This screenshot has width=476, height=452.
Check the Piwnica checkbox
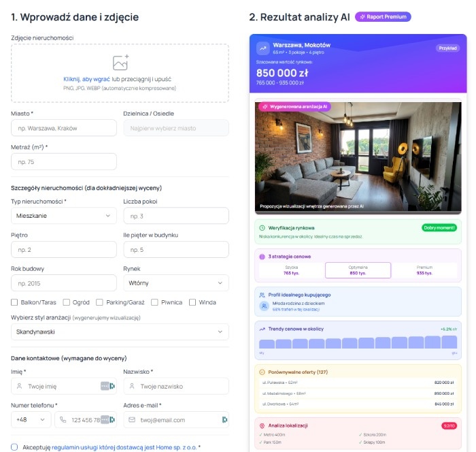(x=154, y=302)
